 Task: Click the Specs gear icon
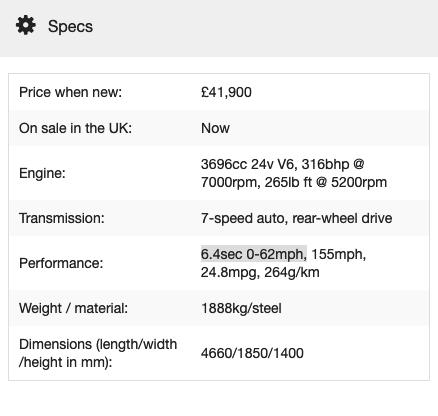tap(26, 25)
